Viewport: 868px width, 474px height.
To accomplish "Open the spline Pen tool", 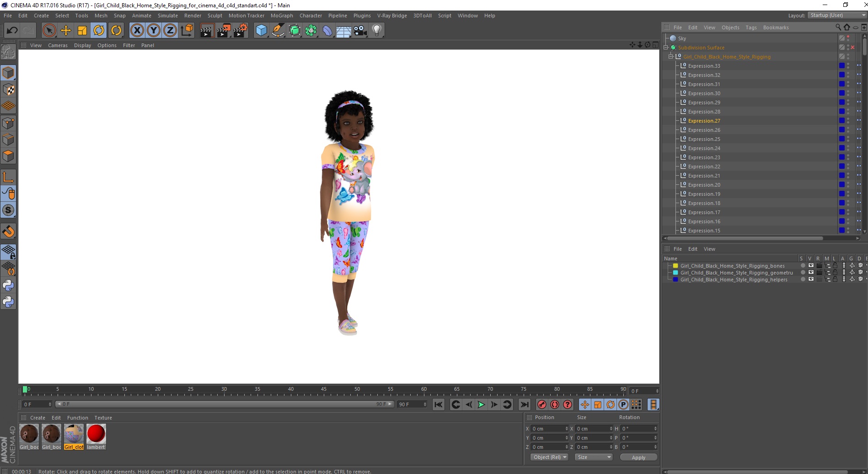I will pos(278,31).
